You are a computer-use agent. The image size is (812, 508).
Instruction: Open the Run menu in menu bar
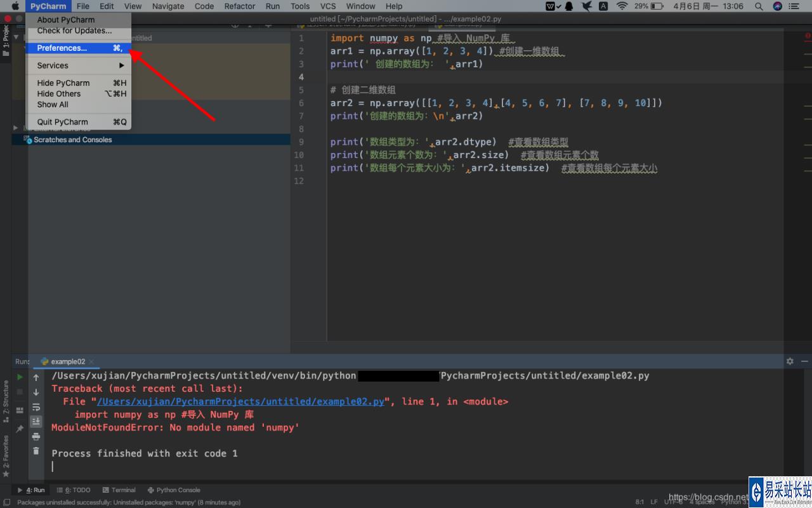273,6
